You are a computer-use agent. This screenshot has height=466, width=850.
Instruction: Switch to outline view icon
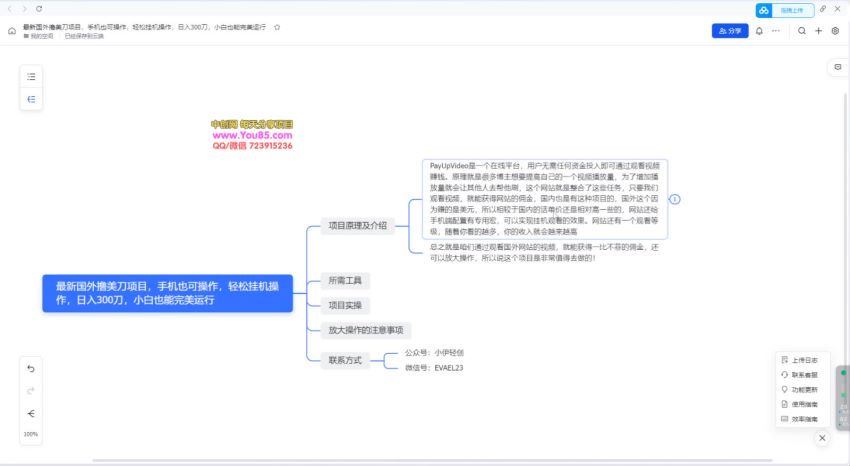(31, 76)
